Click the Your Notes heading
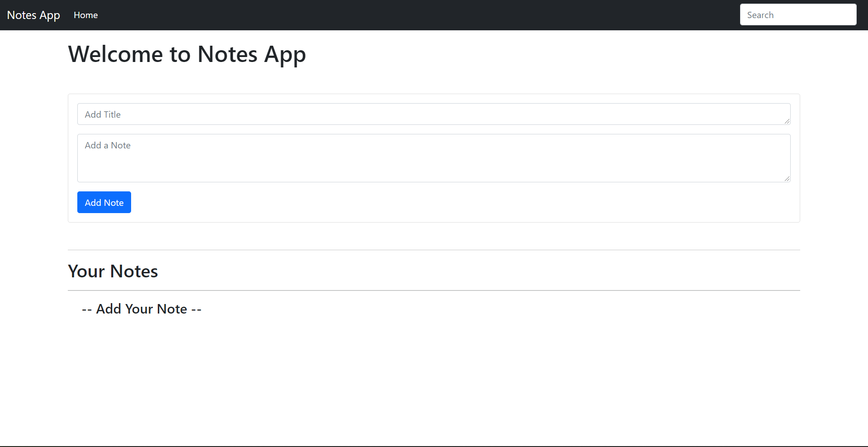The width and height of the screenshot is (868, 447). [x=113, y=271]
